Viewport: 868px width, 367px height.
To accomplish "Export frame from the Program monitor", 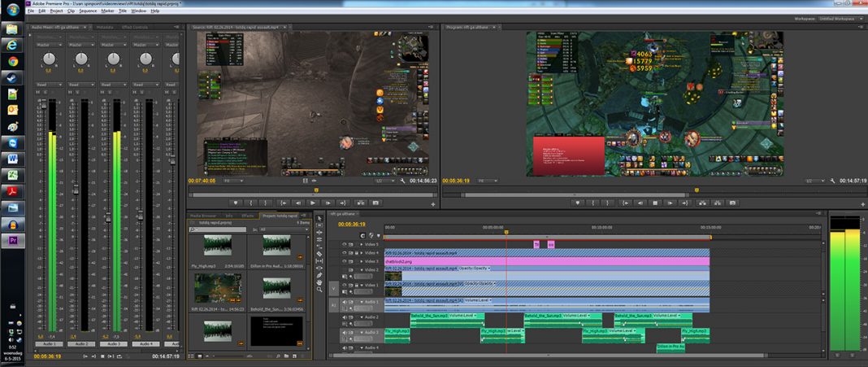I will 732,203.
